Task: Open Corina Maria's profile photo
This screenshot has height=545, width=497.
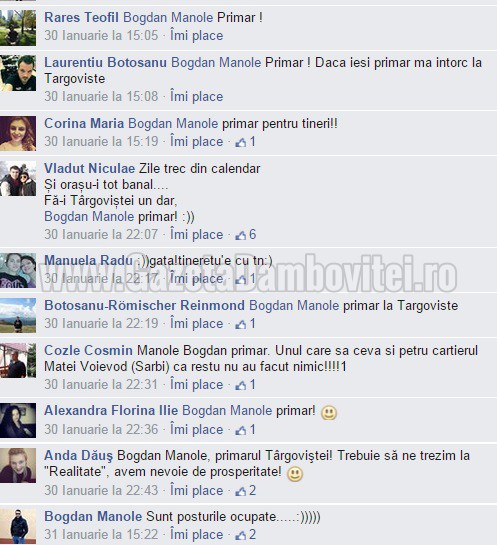Action: coord(18,133)
